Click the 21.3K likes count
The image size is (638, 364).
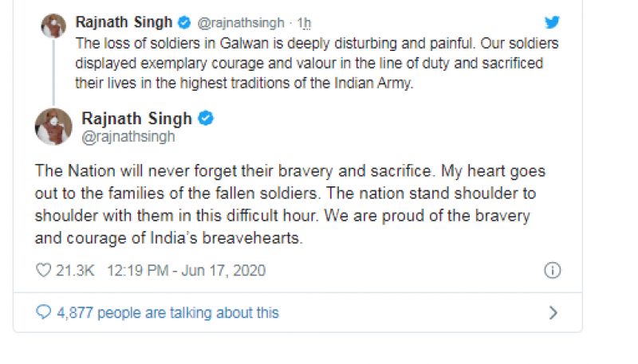click(x=75, y=271)
